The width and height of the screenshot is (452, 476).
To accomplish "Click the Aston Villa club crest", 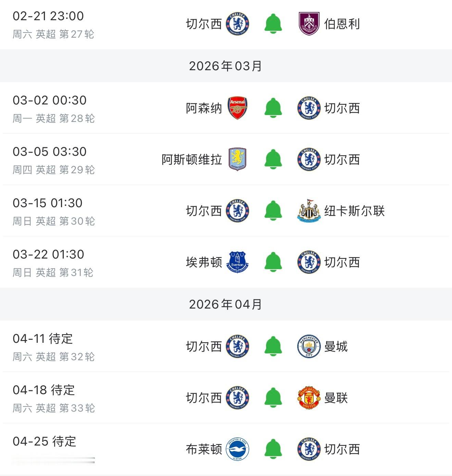I will pos(238,160).
